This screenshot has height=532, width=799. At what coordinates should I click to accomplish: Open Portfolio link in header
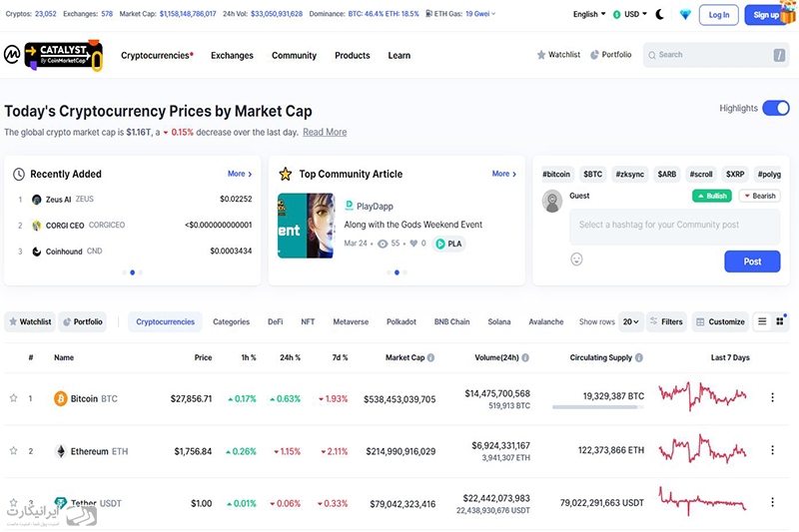tap(611, 55)
